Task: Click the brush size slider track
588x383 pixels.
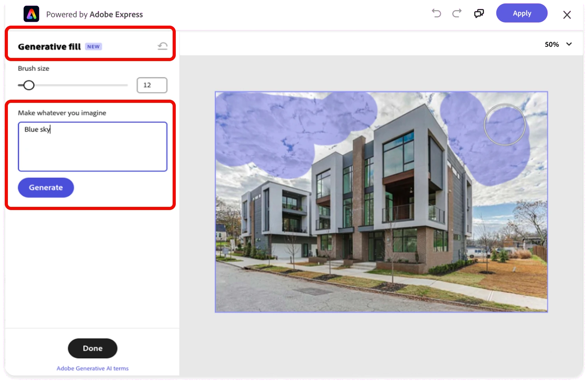Action: (x=73, y=85)
